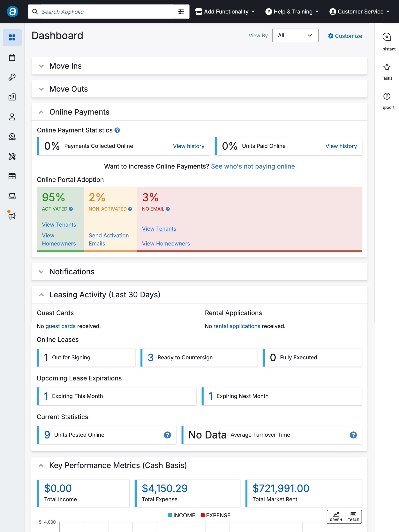Open the Customer Service menu
The height and width of the screenshot is (532, 399).
pyautogui.click(x=359, y=11)
